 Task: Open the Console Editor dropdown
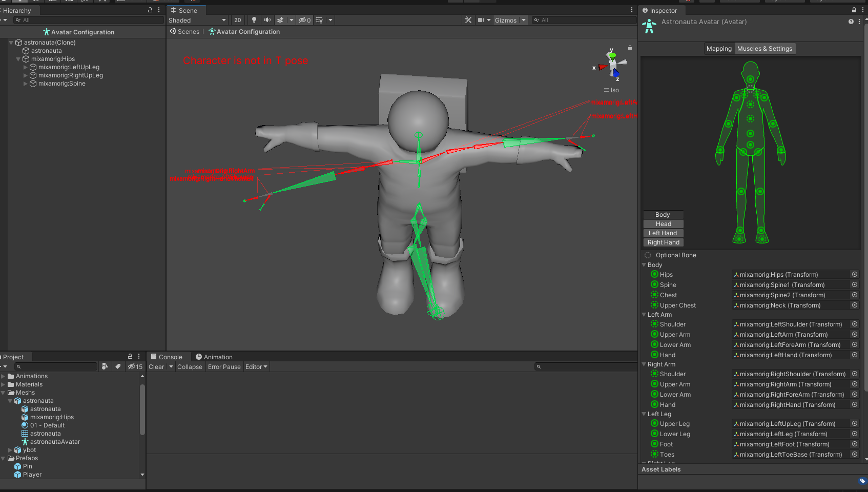[x=256, y=366]
